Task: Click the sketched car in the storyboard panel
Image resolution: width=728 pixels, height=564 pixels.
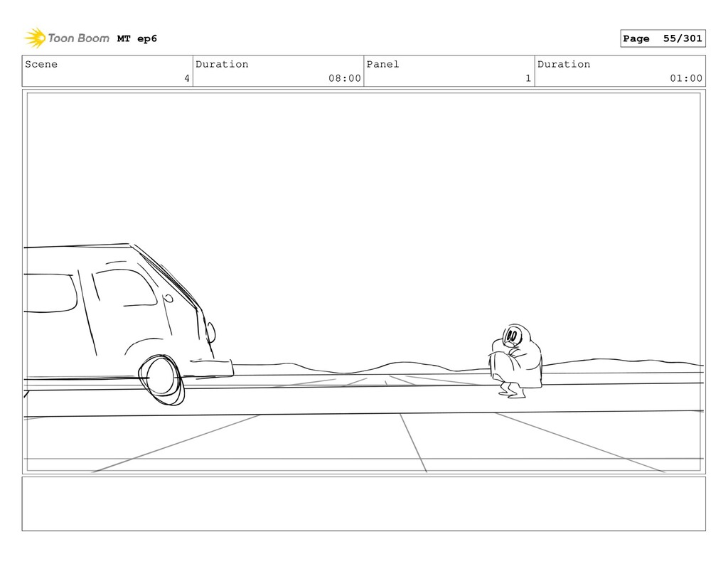Action: tap(128, 324)
